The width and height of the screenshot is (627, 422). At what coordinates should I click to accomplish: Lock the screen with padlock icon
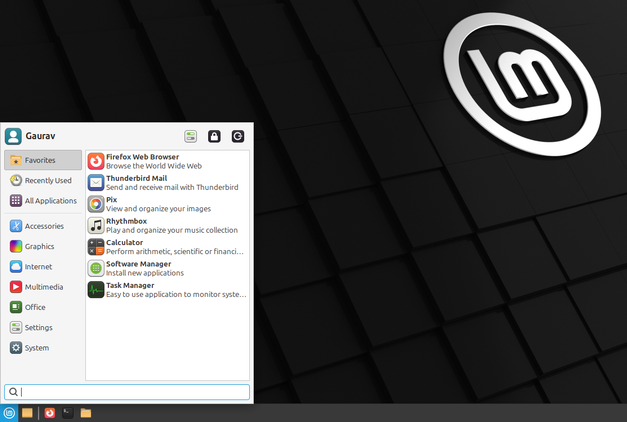click(x=214, y=136)
